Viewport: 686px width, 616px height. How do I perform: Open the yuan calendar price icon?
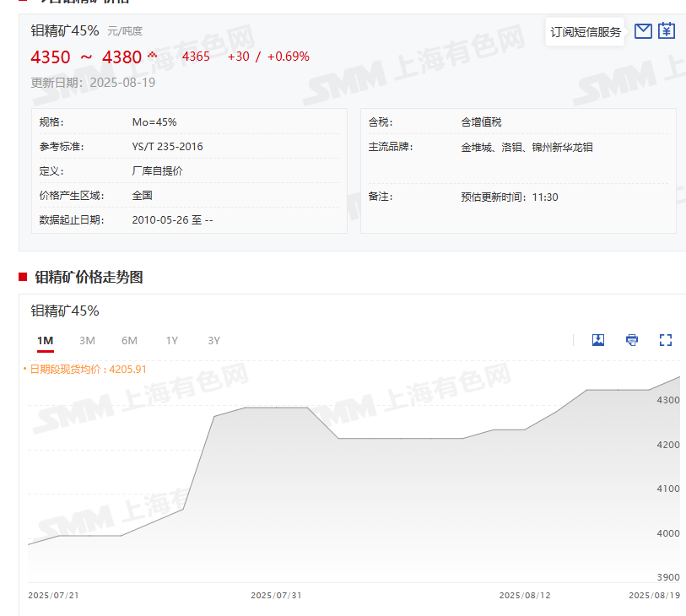click(x=667, y=31)
